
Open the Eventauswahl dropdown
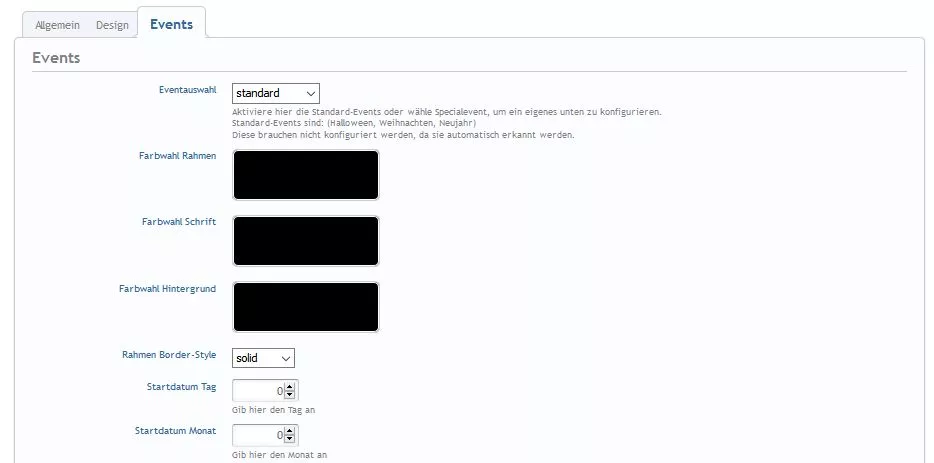click(x=276, y=94)
